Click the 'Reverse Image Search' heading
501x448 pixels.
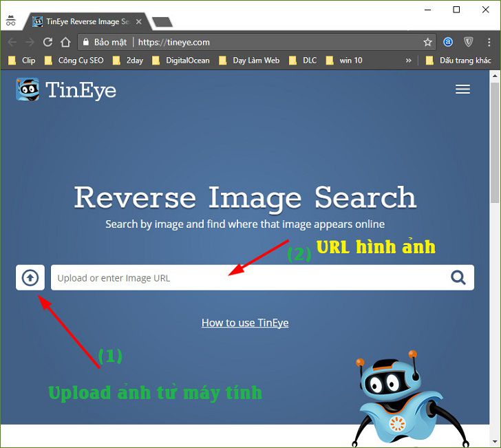(245, 198)
